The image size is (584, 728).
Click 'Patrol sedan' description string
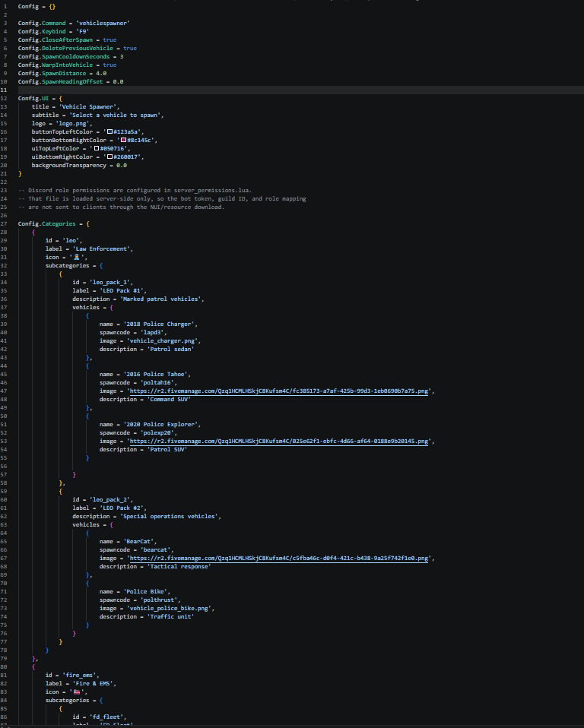170,349
